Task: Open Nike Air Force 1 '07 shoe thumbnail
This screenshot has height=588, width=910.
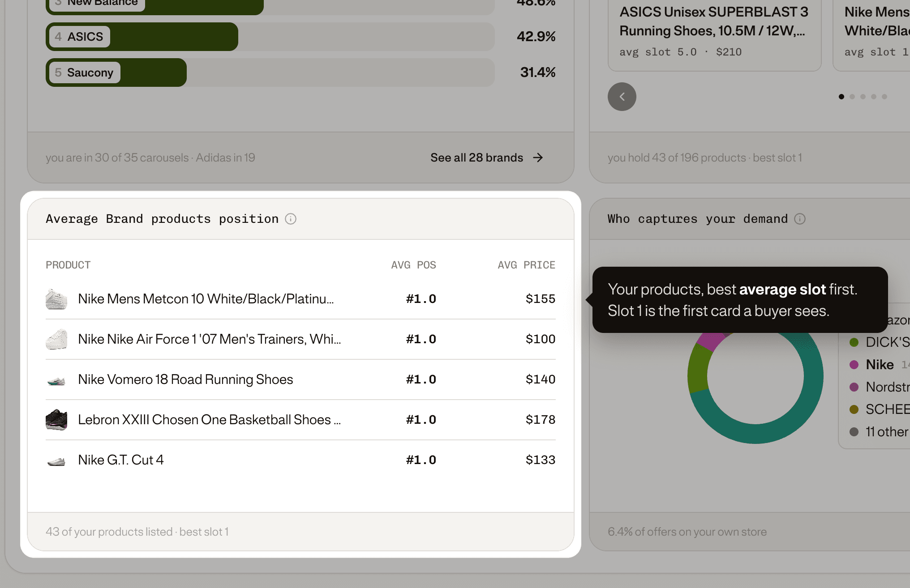Action: pos(56,339)
